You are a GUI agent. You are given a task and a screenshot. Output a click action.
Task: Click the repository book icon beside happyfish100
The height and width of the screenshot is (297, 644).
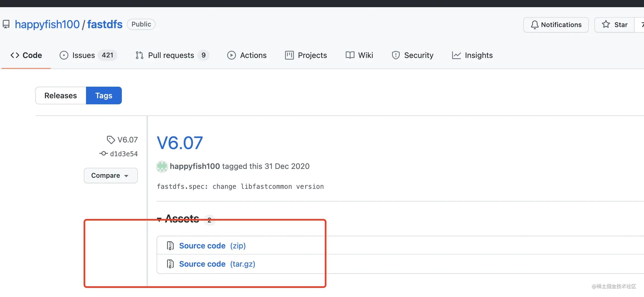tap(6, 24)
